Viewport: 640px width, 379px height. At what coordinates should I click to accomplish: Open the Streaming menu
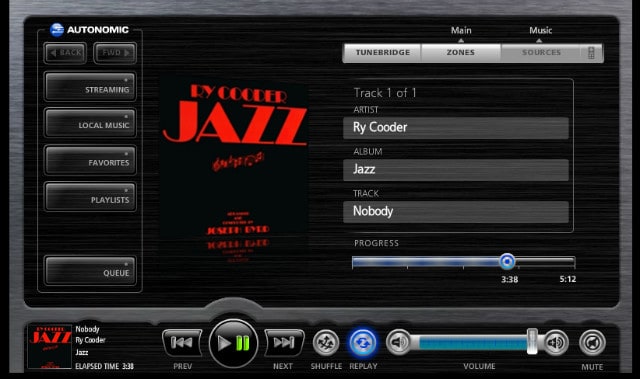pos(90,87)
